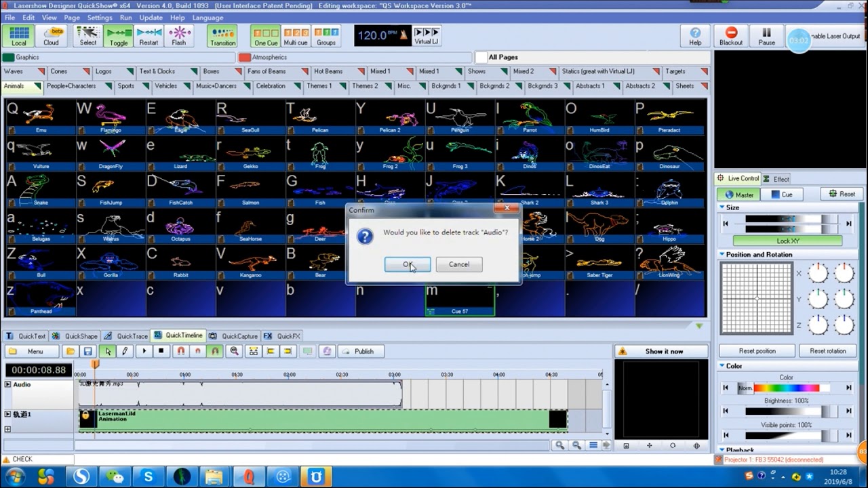Click the Local workspace icon

click(x=19, y=36)
